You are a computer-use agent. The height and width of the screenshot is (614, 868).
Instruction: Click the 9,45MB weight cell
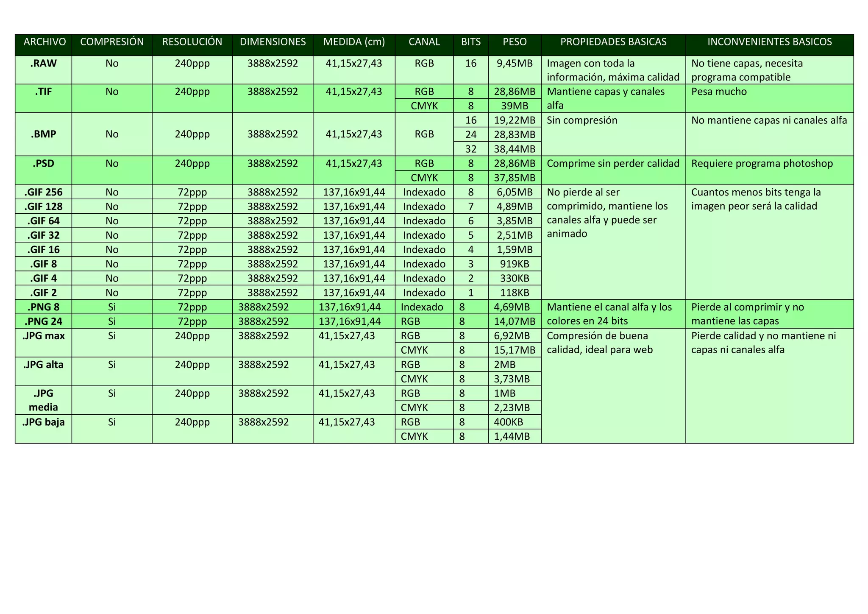coord(515,64)
